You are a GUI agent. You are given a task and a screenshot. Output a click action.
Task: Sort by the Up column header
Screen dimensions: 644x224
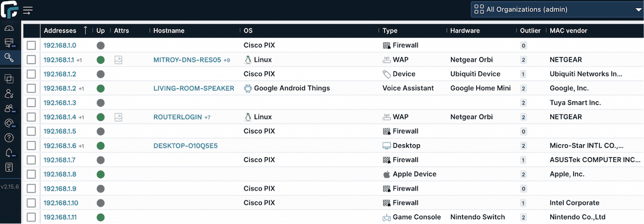click(x=101, y=31)
